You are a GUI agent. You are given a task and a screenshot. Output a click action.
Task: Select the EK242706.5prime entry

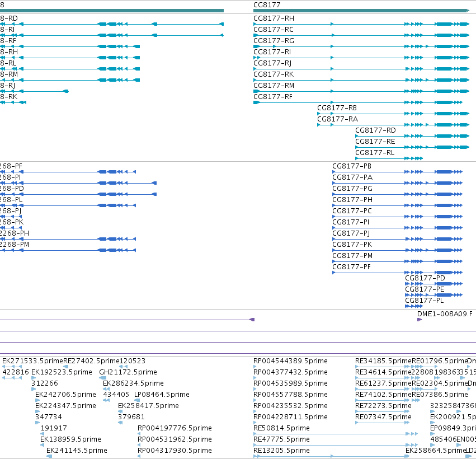(65, 395)
